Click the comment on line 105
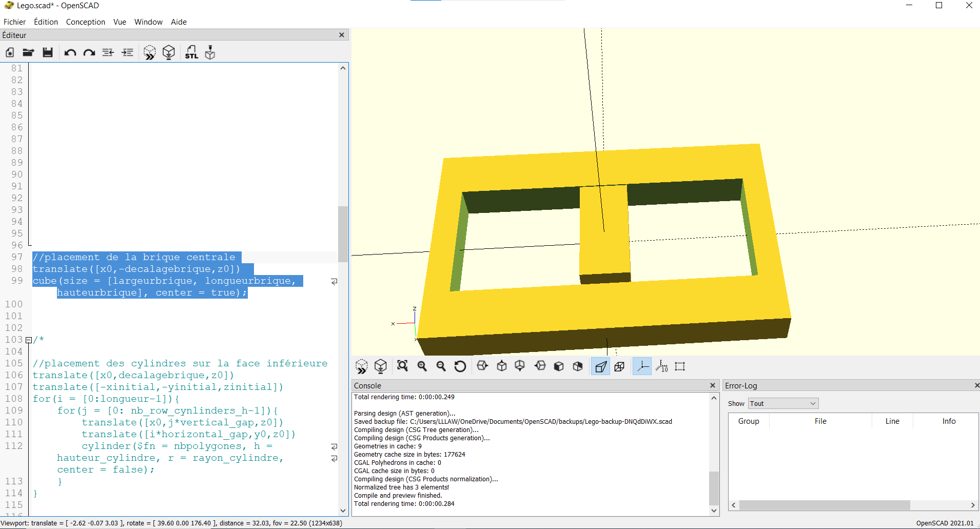 click(x=180, y=364)
